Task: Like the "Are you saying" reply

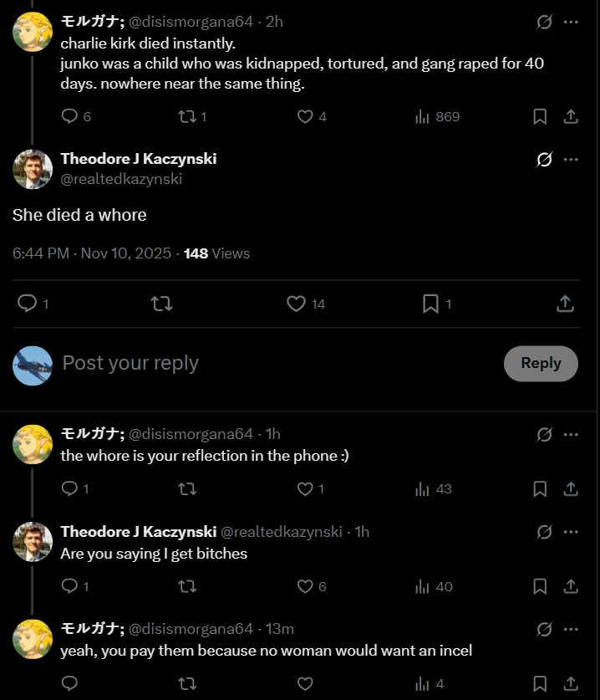Action: (306, 587)
